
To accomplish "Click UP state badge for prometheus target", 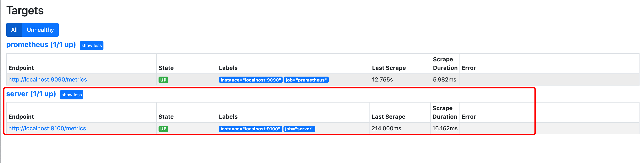I will pos(163,80).
